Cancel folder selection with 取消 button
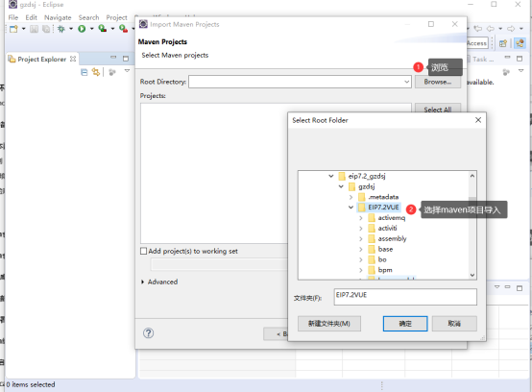The height and width of the screenshot is (392, 532). click(454, 324)
